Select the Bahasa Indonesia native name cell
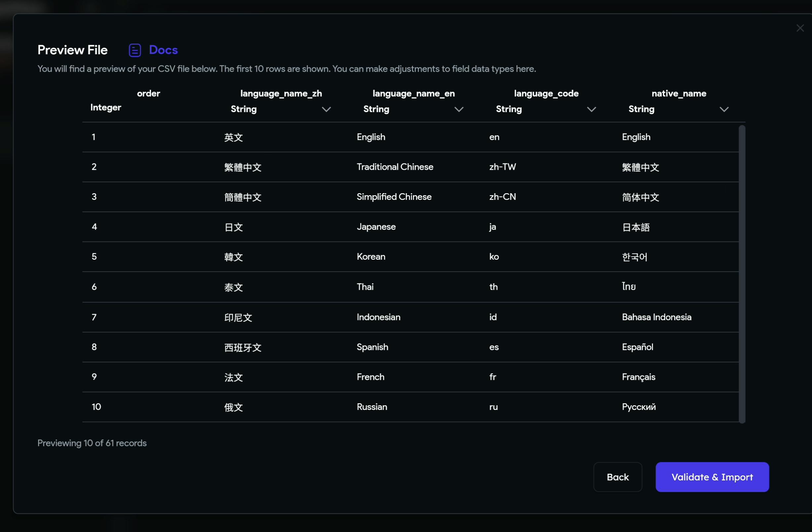This screenshot has width=812, height=532. pos(656,317)
